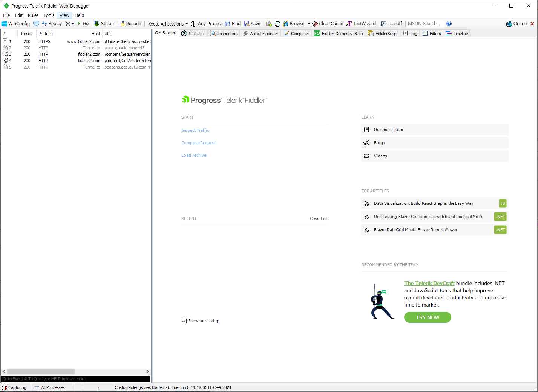Switch to the Inspectors tab
The image size is (538, 392).
[224, 34]
